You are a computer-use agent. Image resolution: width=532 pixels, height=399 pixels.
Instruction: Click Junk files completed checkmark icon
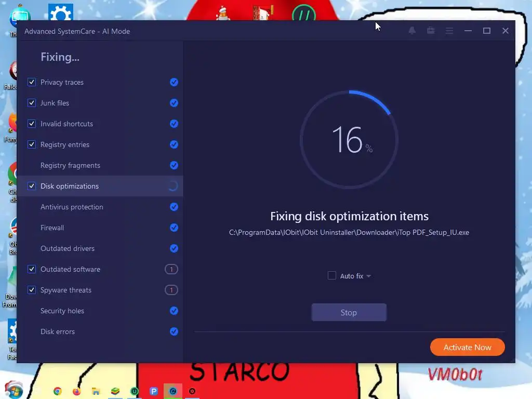[174, 103]
